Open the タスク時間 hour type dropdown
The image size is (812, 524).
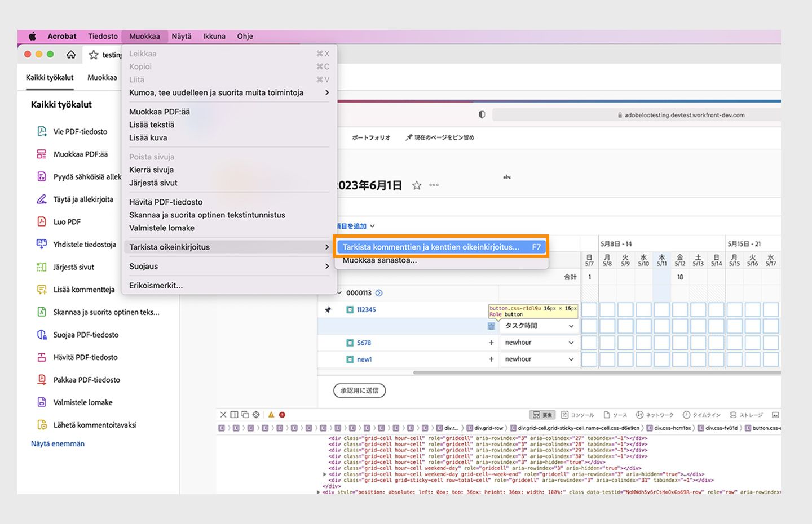pos(539,326)
